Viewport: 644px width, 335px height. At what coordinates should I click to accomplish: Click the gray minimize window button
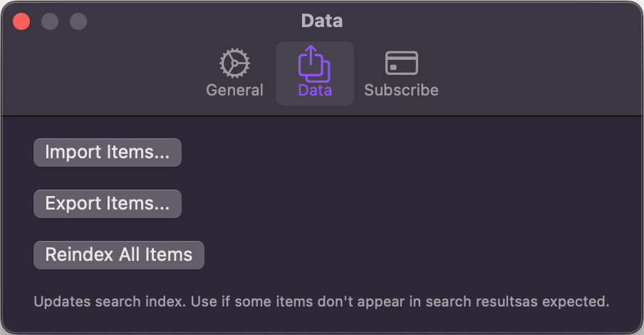50,21
